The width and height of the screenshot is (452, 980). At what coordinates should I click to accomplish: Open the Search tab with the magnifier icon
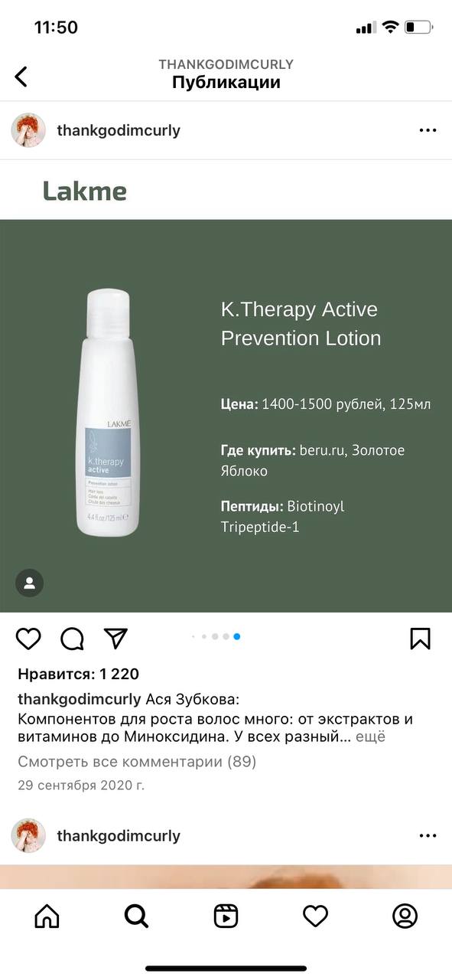(136, 916)
